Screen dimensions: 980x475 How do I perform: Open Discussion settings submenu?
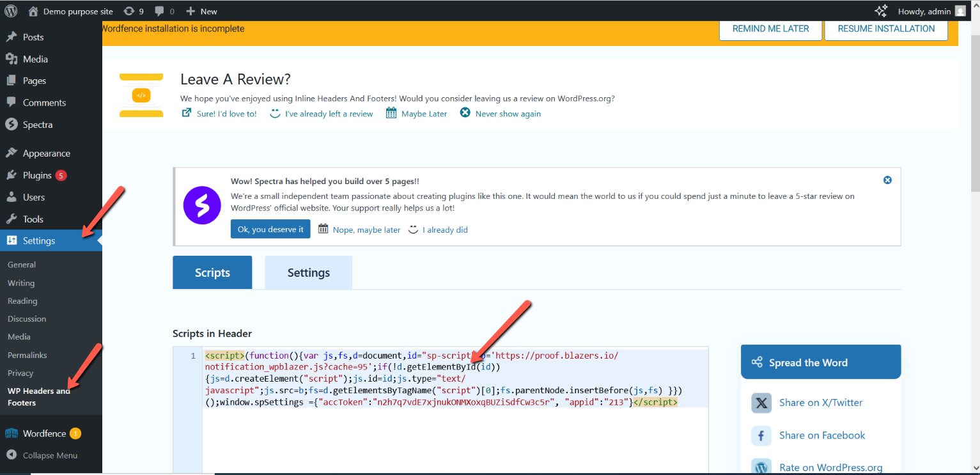tap(27, 319)
